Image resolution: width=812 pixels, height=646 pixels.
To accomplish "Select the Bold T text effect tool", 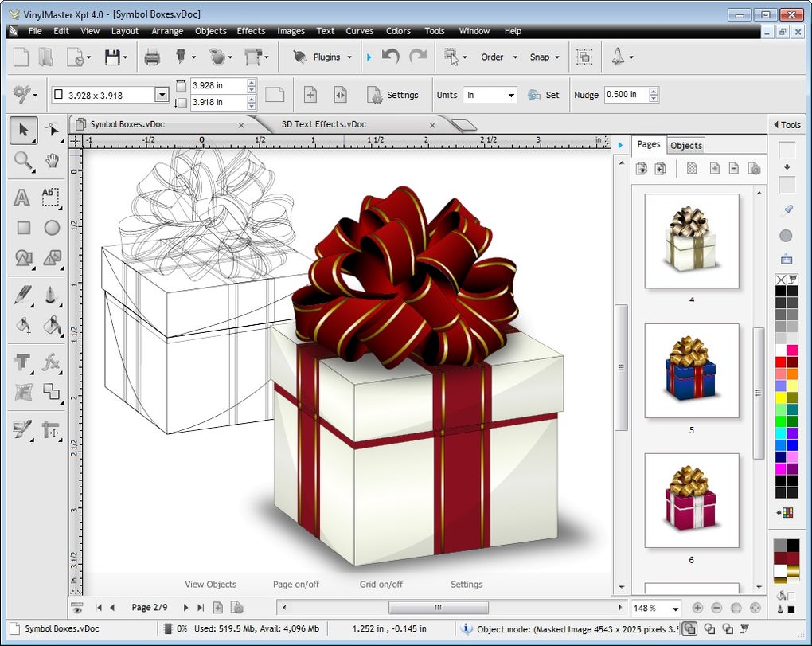I will [22, 362].
